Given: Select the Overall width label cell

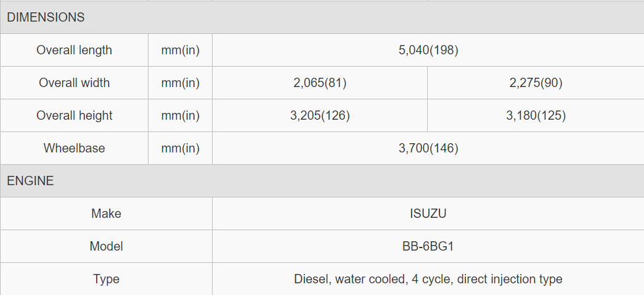Looking at the screenshot, I should tap(75, 83).
